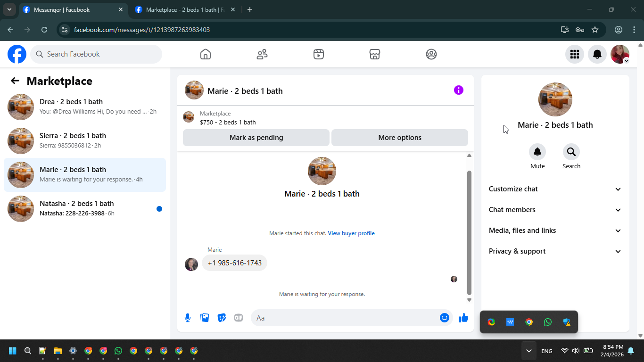Click the chat scrollbar up arrow
Screen dimensions: 644x362
pos(469,156)
